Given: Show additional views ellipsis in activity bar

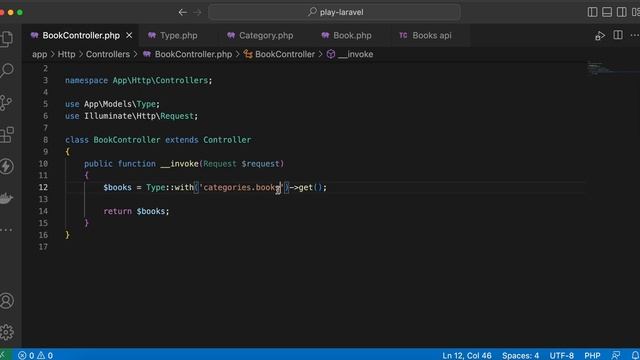Looking at the screenshot, I should point(6,230).
